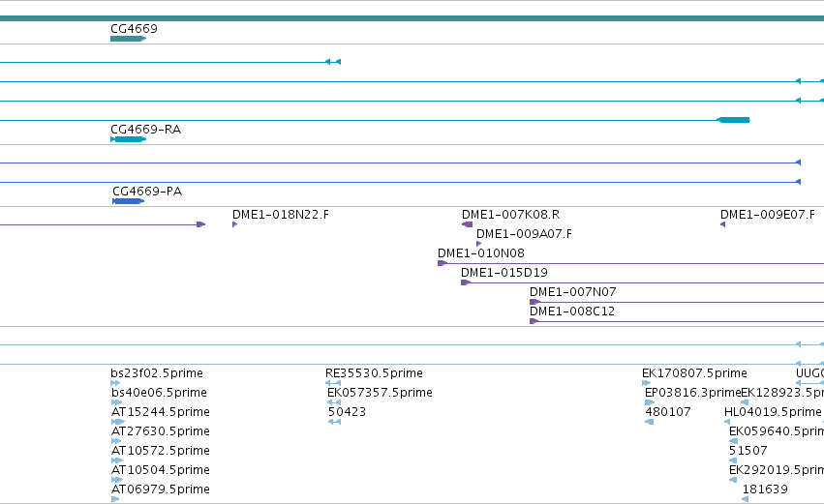Click the bs23f02.5prime EST arrow

tap(115, 383)
